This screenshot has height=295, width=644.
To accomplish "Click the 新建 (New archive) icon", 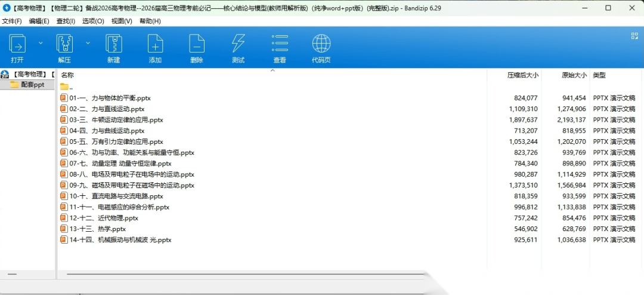I will [x=113, y=44].
